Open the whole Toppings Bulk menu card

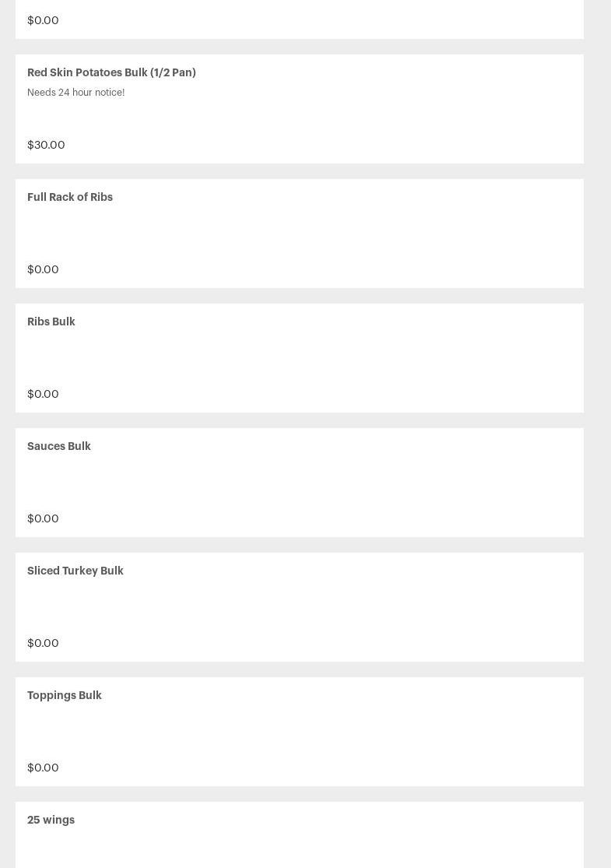point(300,732)
